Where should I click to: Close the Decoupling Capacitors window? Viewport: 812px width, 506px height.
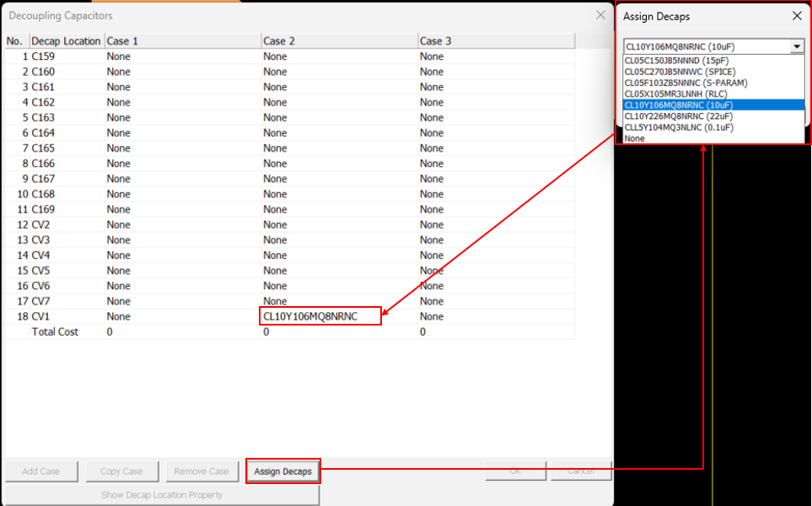[x=600, y=15]
